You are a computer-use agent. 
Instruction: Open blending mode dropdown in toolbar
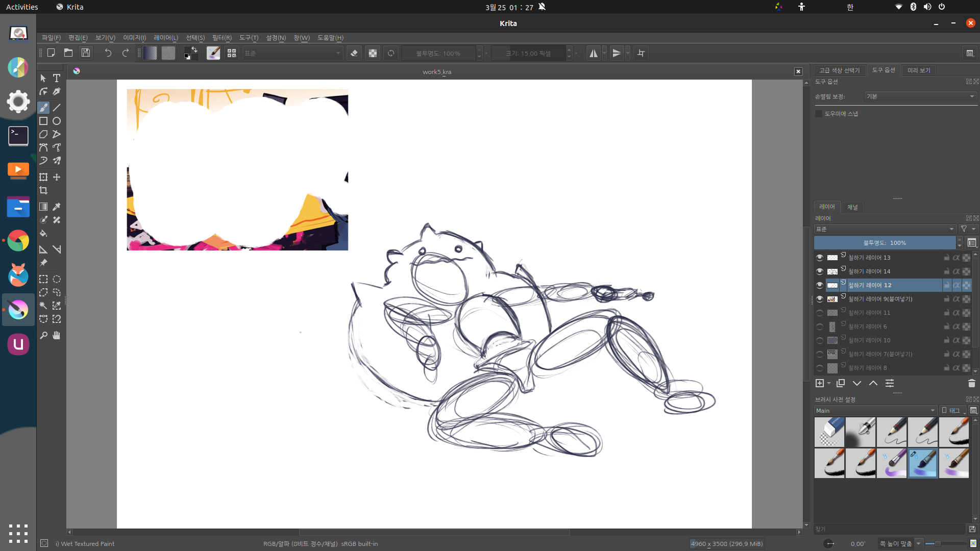(292, 53)
